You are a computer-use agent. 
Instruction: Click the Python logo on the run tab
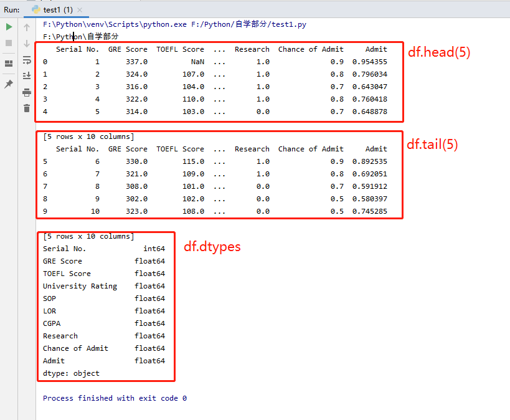coord(35,9)
